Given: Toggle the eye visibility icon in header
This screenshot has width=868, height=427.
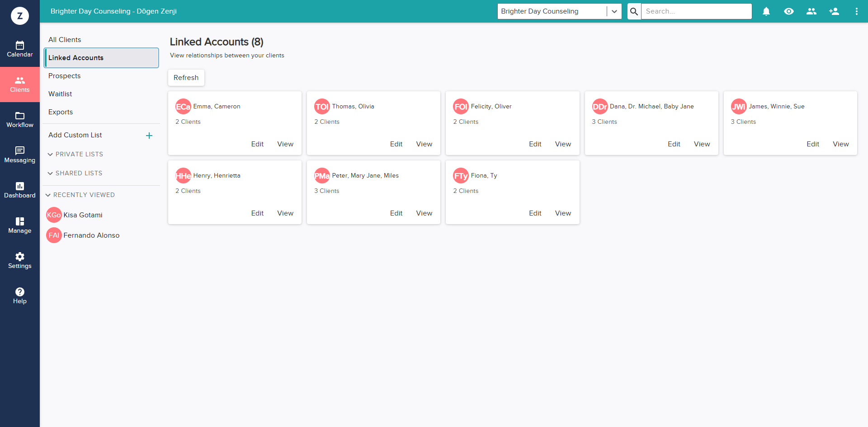Looking at the screenshot, I should [789, 11].
